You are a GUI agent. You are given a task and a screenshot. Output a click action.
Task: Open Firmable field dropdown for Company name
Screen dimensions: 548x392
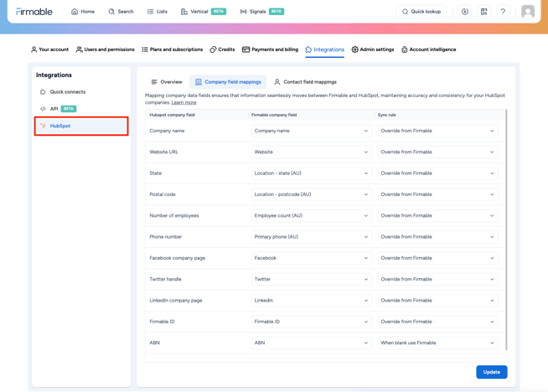[311, 131]
